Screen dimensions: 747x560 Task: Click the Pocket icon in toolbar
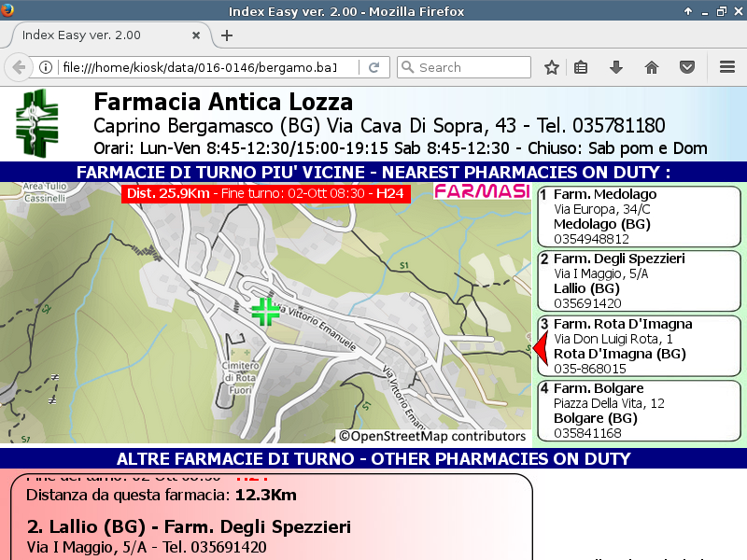coord(686,67)
